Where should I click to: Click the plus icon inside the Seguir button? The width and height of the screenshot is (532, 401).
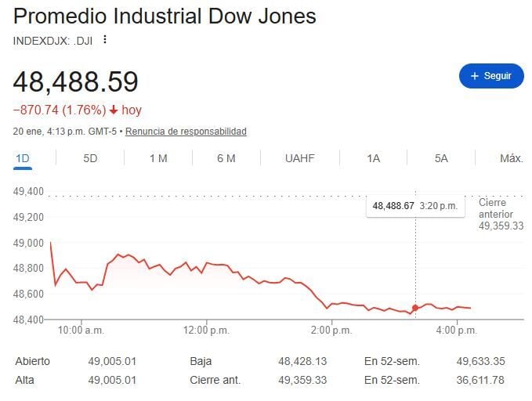click(474, 76)
